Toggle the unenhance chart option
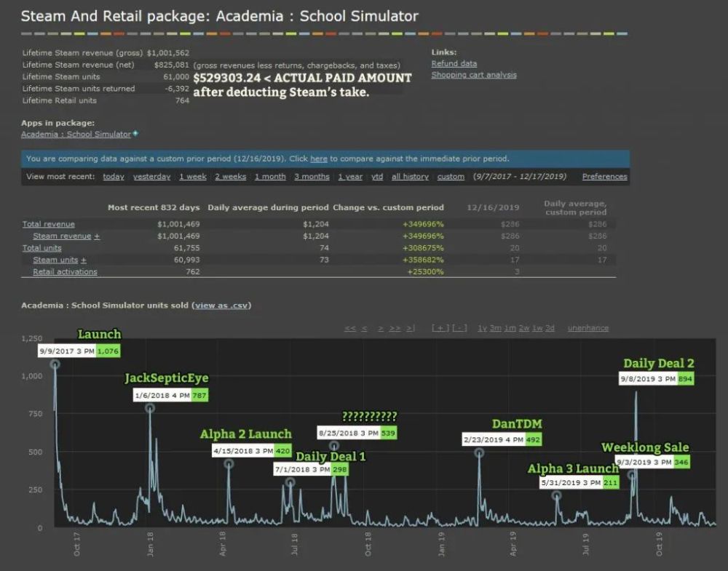 [587, 328]
